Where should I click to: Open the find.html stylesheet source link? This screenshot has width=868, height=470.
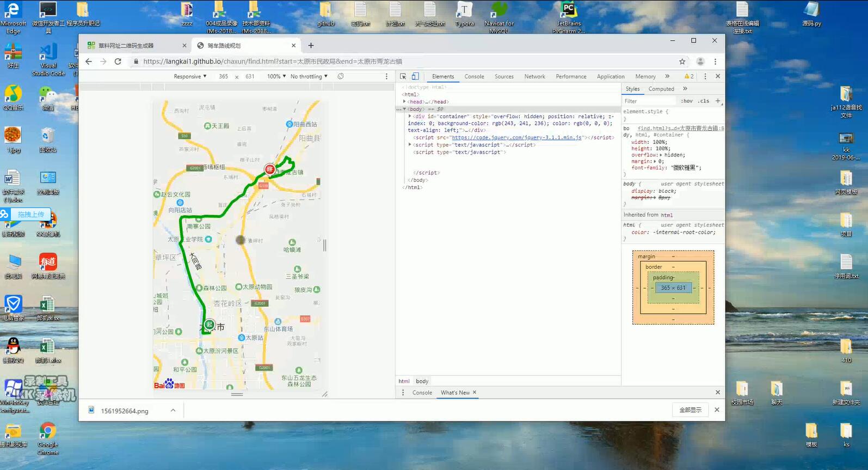click(681, 128)
